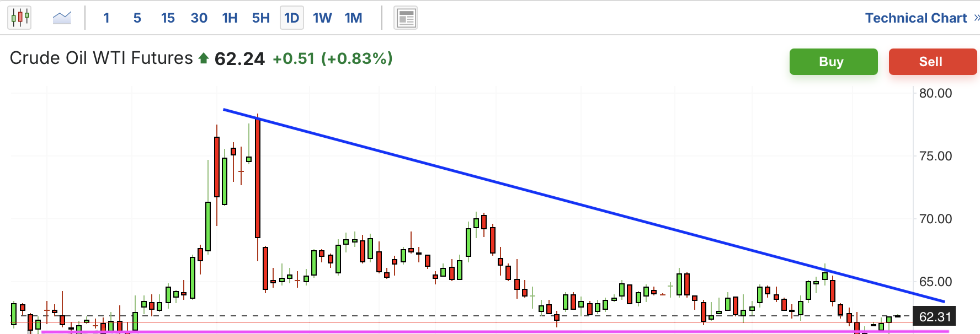Select the magenta horizontal support line
The height and width of the screenshot is (334, 980).
tap(495, 332)
